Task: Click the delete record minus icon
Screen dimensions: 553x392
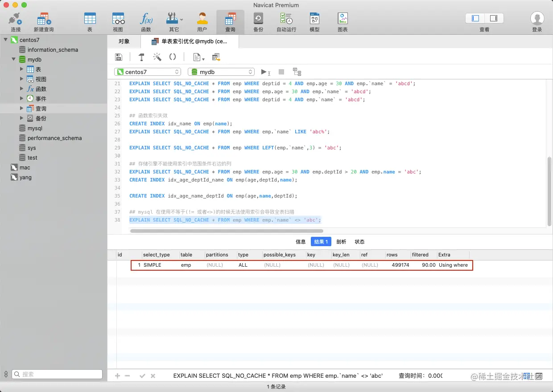Action: pos(128,376)
